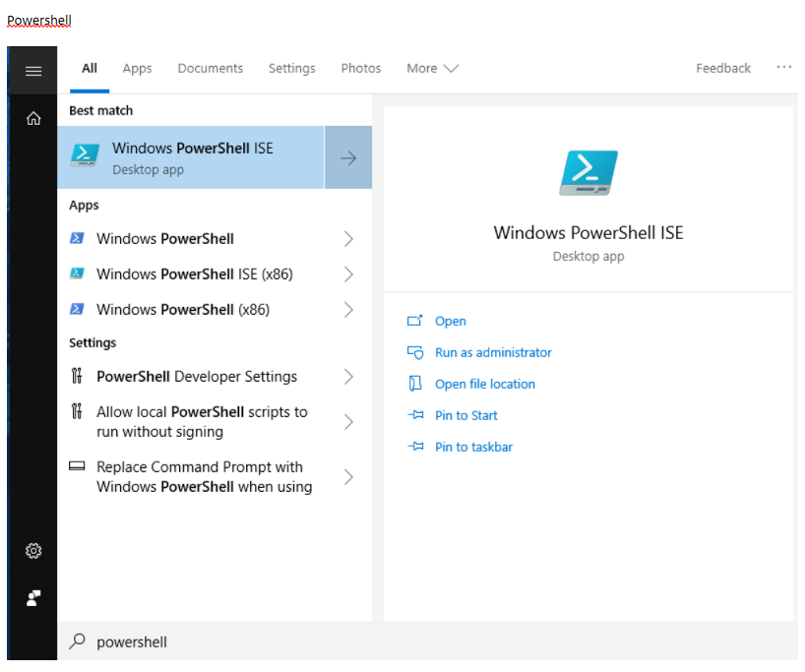Expand the chevron for PowerShell Developer Settings
Image resolution: width=805 pixels, height=672 pixels.
[348, 377]
